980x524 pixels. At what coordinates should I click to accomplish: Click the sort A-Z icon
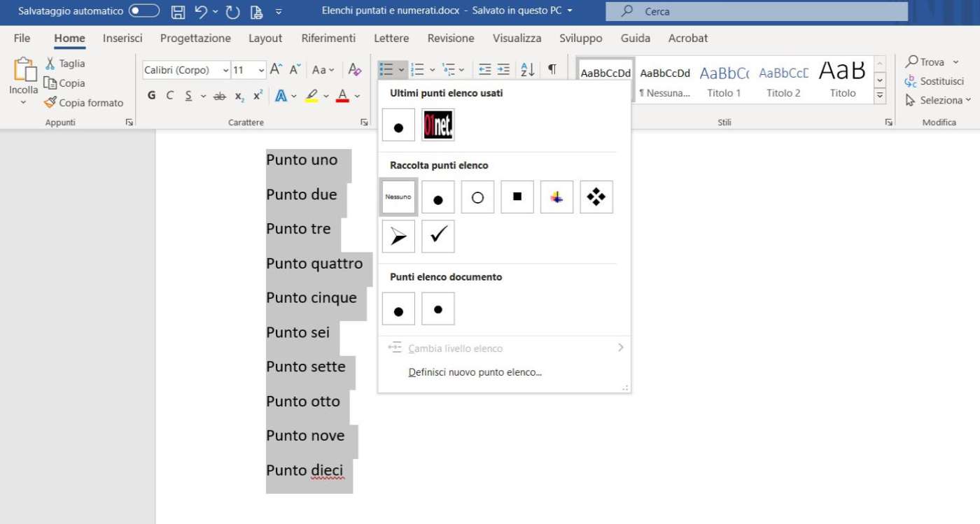click(527, 69)
